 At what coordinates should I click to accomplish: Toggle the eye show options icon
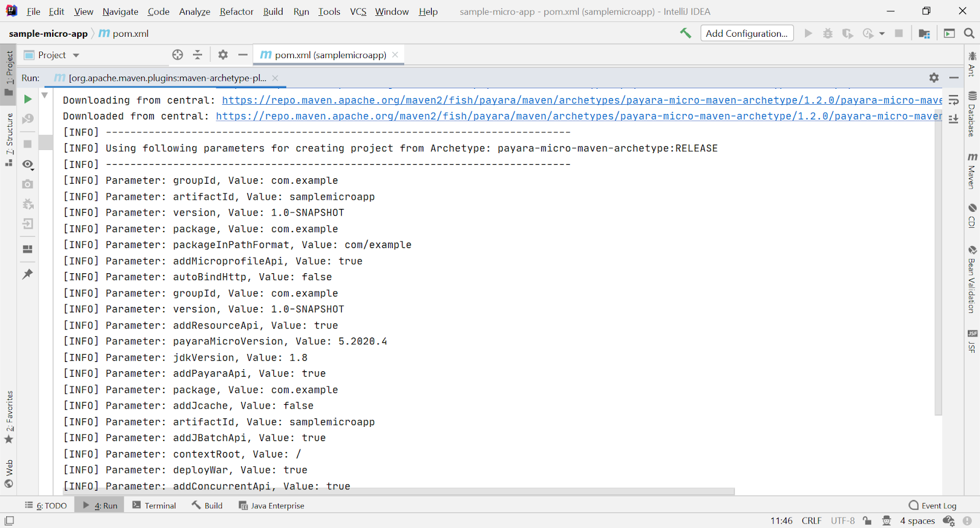click(28, 164)
